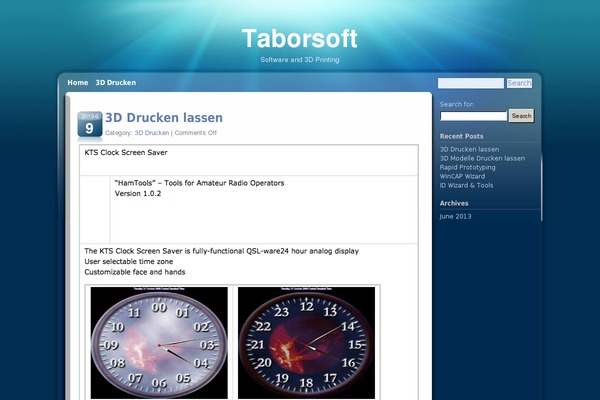Click the 'HamTools' Tools for Amateur Radio text

[x=199, y=183]
